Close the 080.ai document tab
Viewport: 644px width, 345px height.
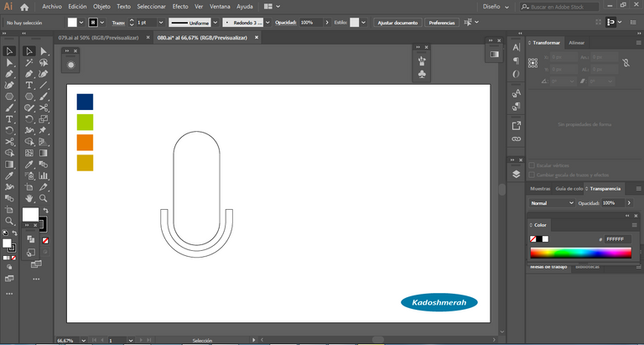point(257,38)
